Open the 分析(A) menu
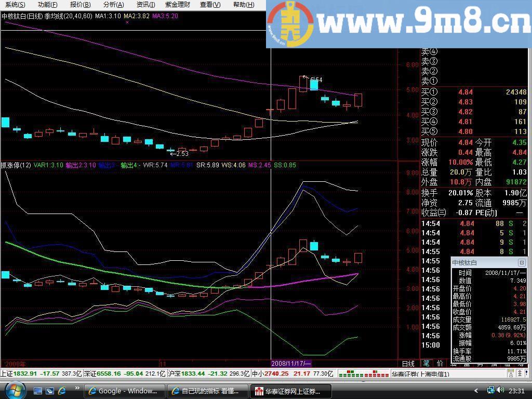Screen dimensions: 532x399 pos(113,5)
